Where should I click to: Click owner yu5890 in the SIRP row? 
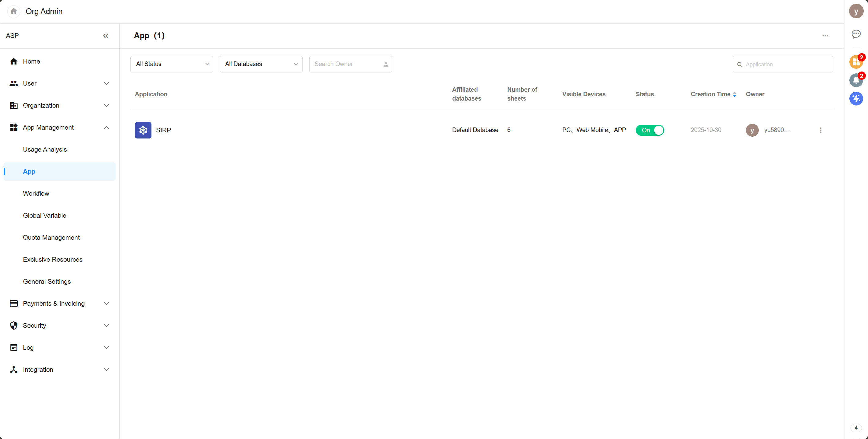[x=776, y=130]
